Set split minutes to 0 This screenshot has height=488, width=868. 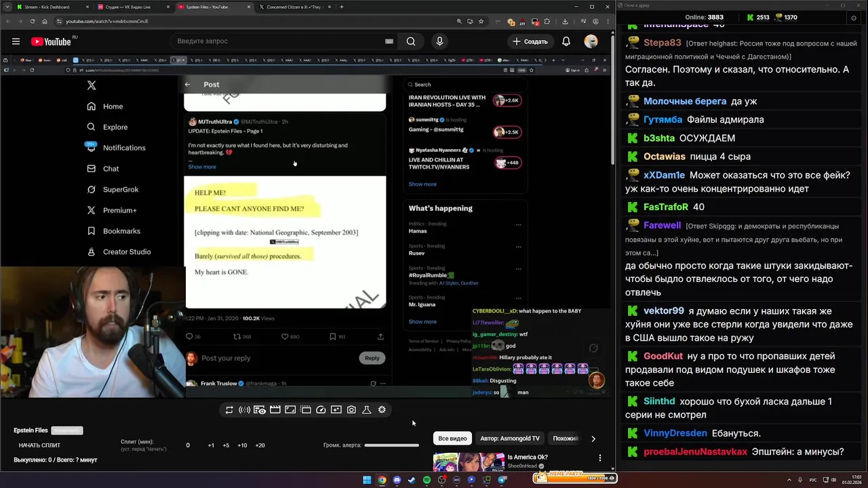pos(188,445)
